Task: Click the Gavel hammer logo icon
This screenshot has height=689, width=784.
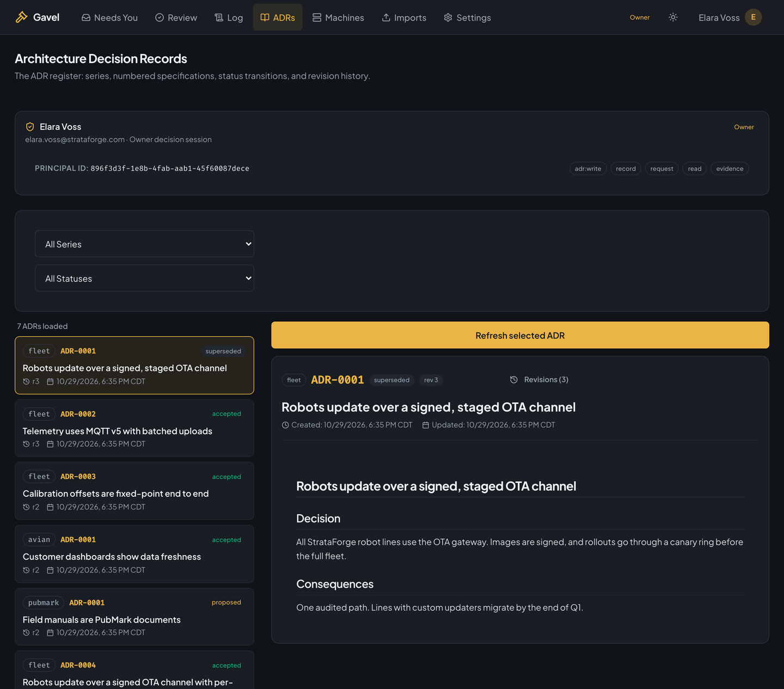Action: pos(21,17)
